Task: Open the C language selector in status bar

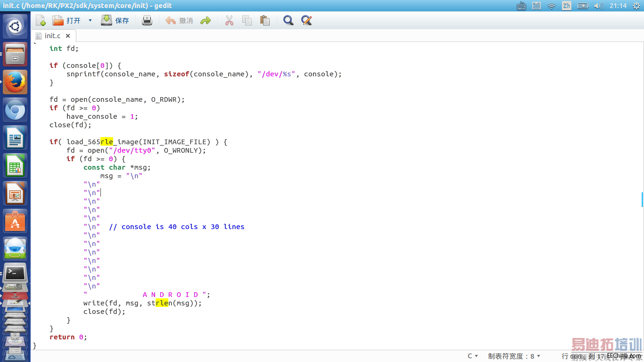Action: (x=473, y=356)
